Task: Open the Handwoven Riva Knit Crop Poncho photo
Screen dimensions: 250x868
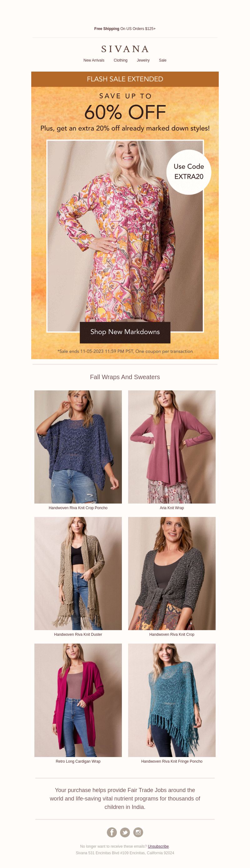Action: 78,447
